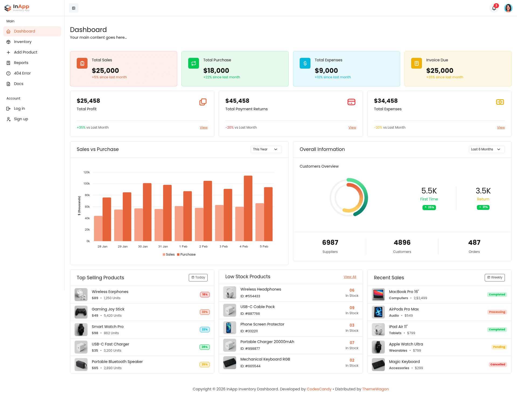
Task: Click the Portable Bluetooth Speaker thumbnail
Action: click(x=81, y=365)
